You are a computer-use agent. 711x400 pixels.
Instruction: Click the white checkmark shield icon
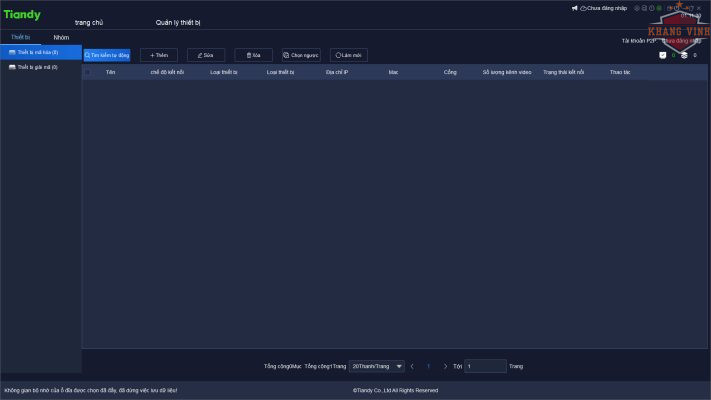[x=662, y=55]
